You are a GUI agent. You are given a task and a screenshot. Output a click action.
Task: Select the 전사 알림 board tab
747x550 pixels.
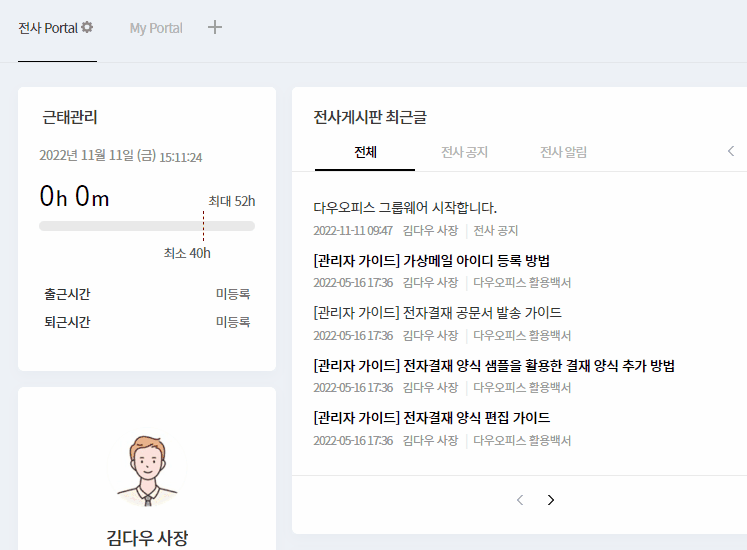pyautogui.click(x=564, y=152)
